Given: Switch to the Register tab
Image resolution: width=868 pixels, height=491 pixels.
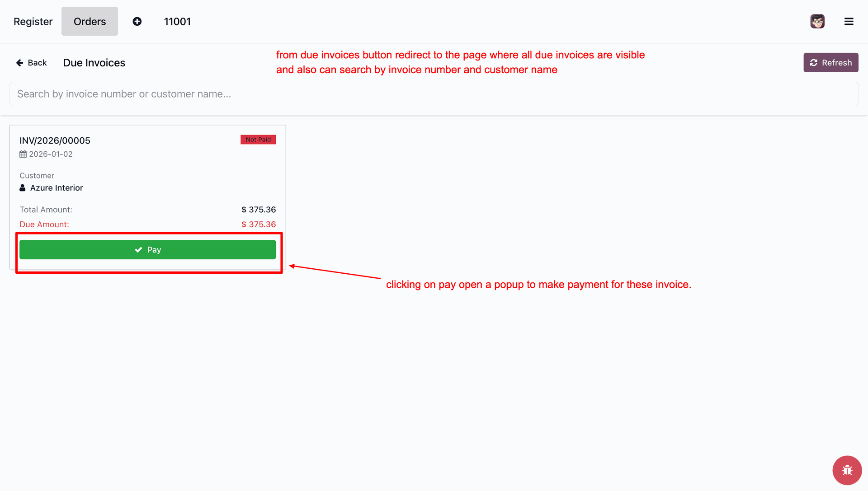Looking at the screenshot, I should click(x=33, y=22).
